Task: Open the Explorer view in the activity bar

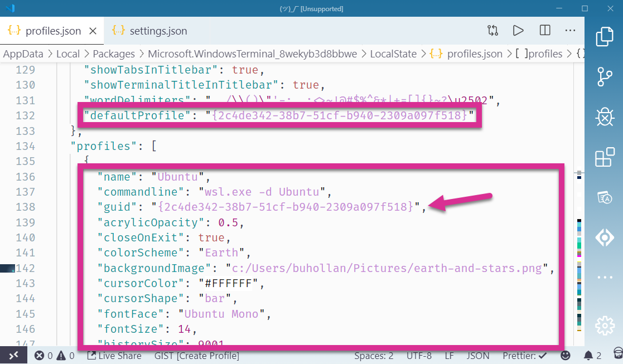Action: pyautogui.click(x=605, y=36)
